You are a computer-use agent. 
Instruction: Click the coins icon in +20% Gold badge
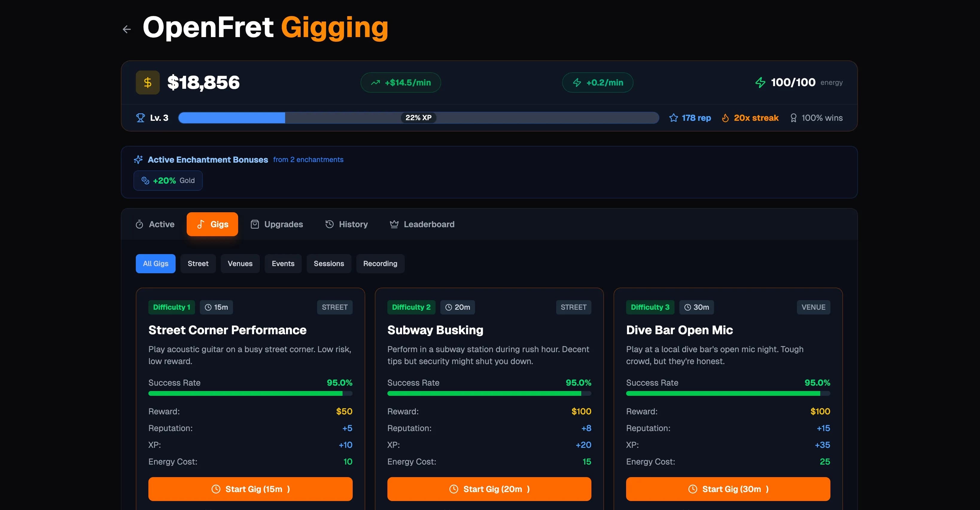pyautogui.click(x=145, y=181)
